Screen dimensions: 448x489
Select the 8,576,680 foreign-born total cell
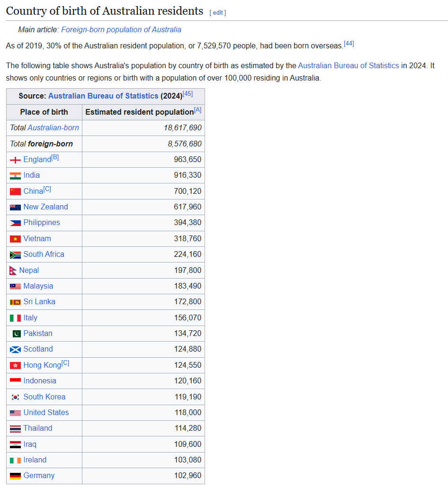(x=143, y=144)
